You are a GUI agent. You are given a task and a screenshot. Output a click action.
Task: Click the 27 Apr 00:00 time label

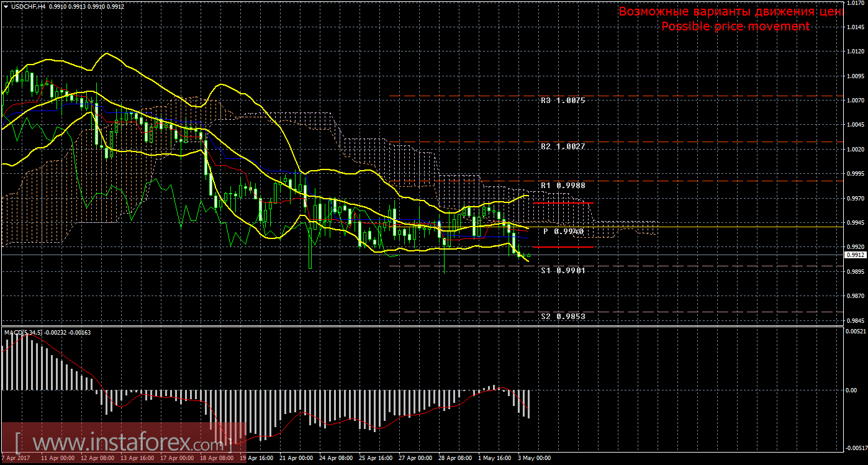click(415, 458)
